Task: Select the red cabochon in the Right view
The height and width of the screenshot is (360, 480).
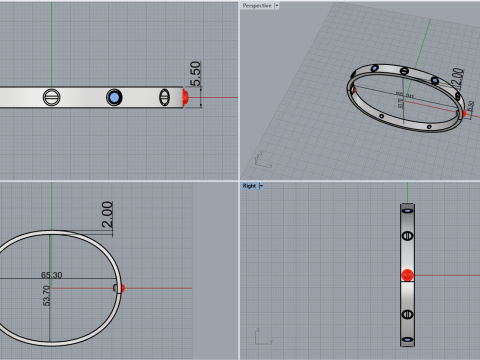Action: point(407,275)
